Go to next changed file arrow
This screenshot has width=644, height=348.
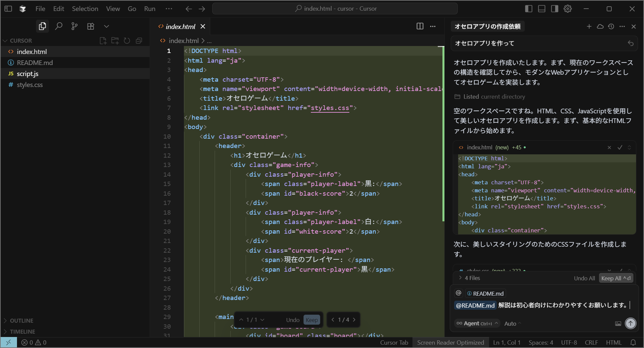click(x=354, y=320)
